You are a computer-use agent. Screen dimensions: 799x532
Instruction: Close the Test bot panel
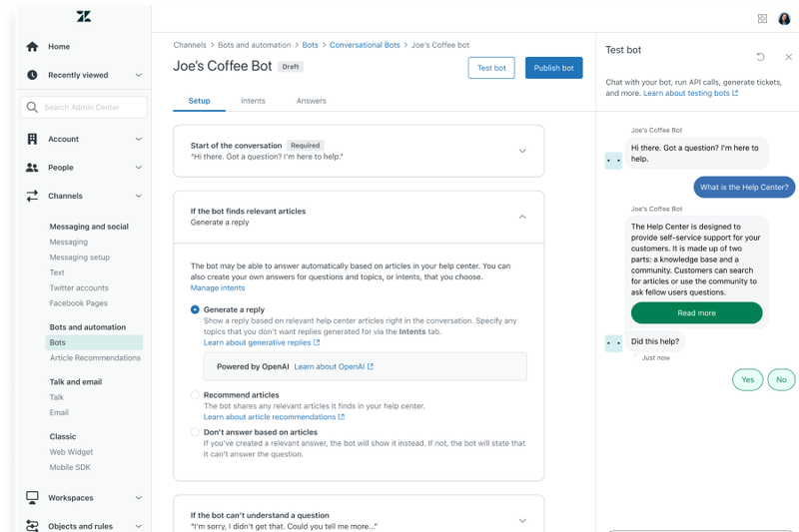[x=788, y=57]
